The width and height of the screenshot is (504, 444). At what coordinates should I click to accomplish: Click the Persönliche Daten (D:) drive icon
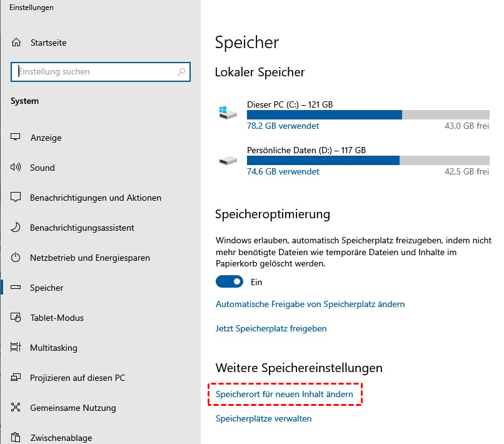(x=228, y=160)
